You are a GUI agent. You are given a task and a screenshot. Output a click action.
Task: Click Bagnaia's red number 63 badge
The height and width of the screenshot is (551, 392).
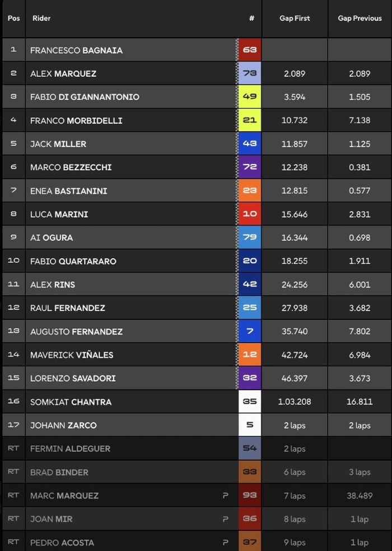click(x=250, y=50)
